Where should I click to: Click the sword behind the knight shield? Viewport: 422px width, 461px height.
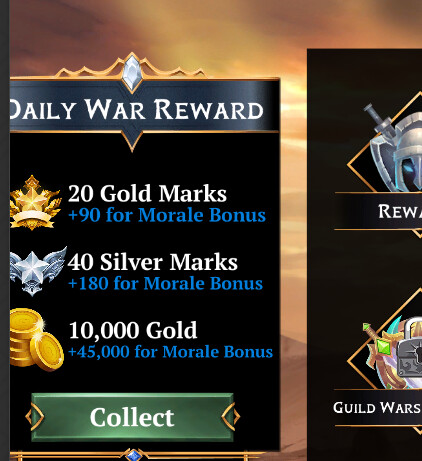tap(379, 119)
